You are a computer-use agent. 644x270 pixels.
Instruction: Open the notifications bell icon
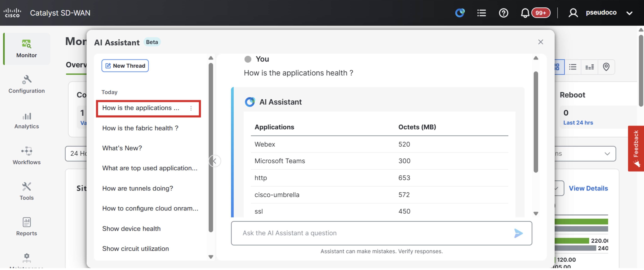pos(525,13)
